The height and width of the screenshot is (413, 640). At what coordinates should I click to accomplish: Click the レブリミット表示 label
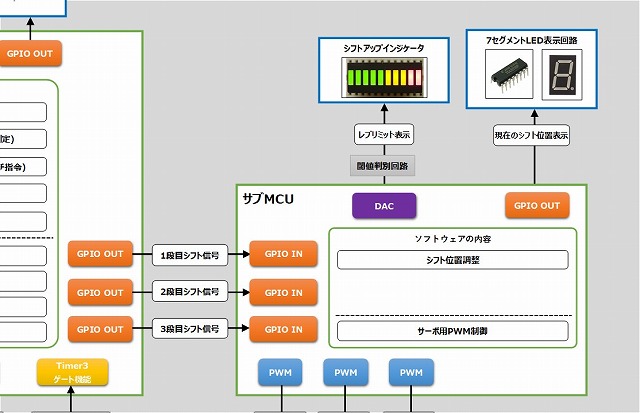[383, 134]
